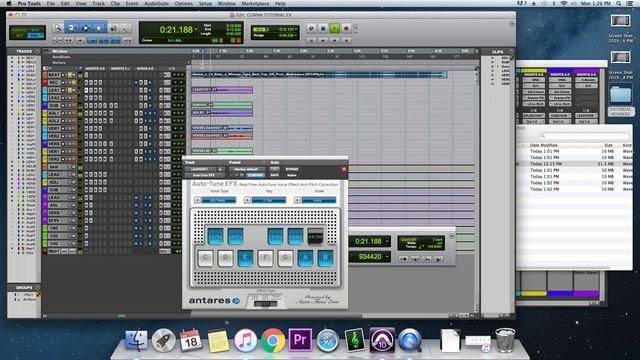Open Finder from the Dock
Viewport: 640px width, 360px height.
click(136, 340)
